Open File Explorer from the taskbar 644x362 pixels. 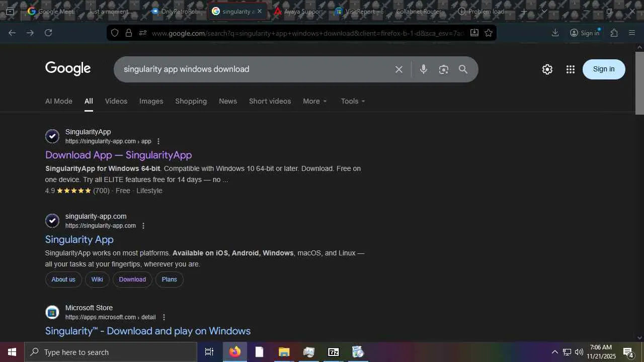click(284, 352)
